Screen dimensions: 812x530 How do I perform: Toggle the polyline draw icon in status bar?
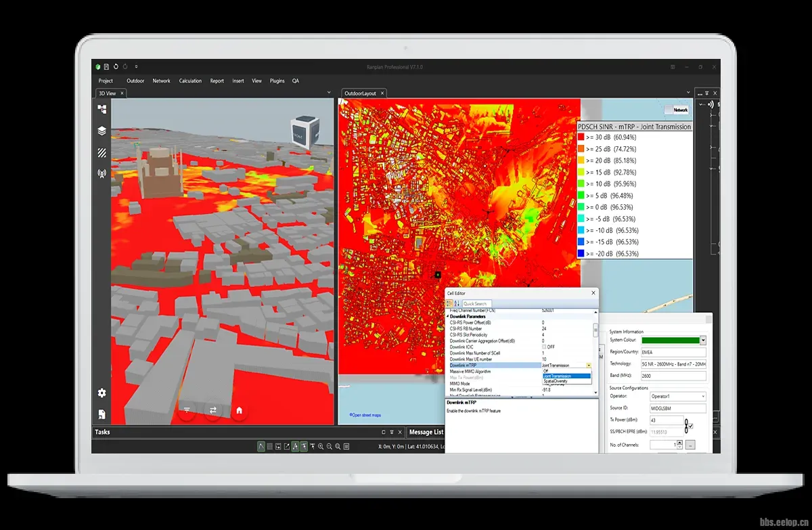(x=261, y=447)
